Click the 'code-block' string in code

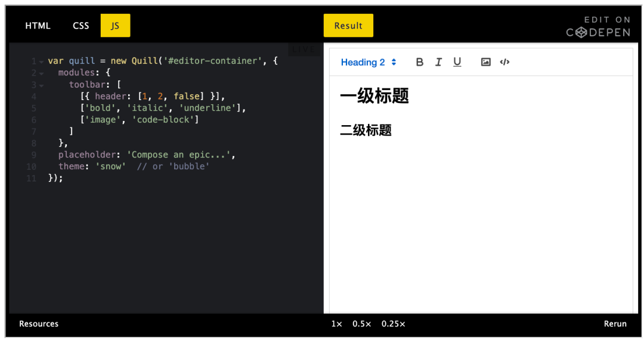click(x=163, y=120)
